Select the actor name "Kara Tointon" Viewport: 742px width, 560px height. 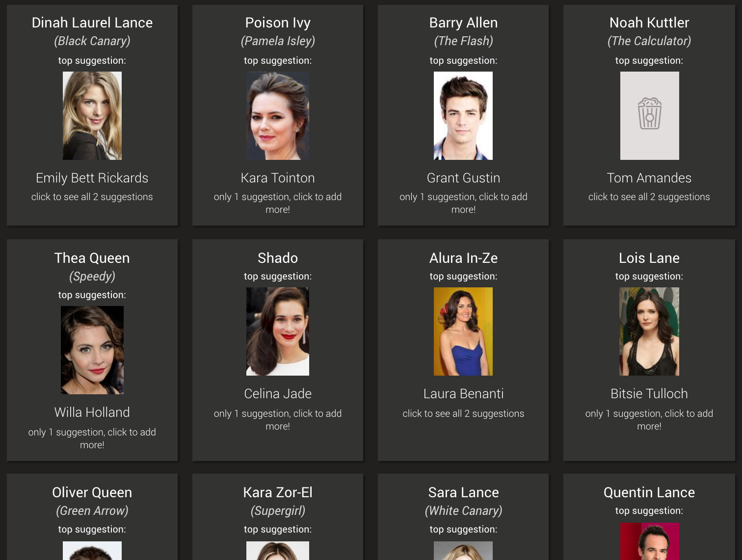pyautogui.click(x=278, y=178)
